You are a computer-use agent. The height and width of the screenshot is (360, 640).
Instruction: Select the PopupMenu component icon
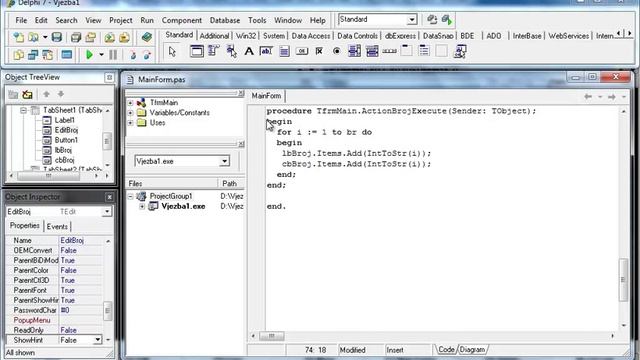coord(231,51)
